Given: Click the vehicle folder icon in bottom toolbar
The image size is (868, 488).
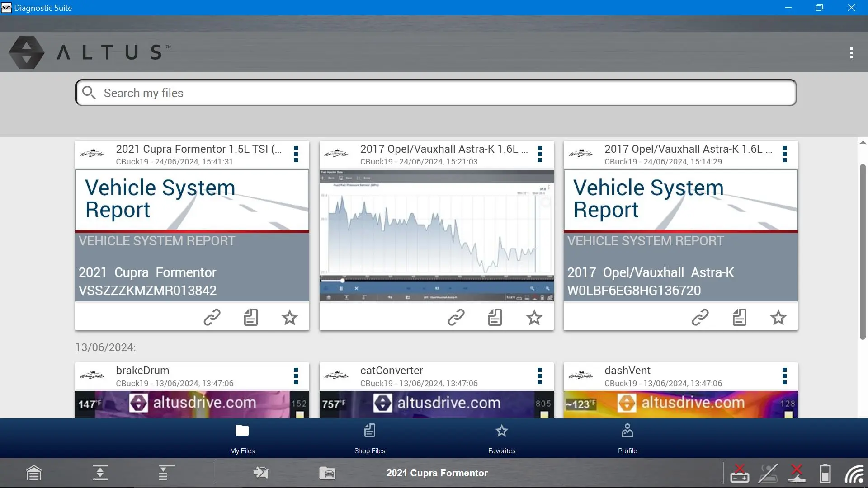Looking at the screenshot, I should [x=327, y=473].
